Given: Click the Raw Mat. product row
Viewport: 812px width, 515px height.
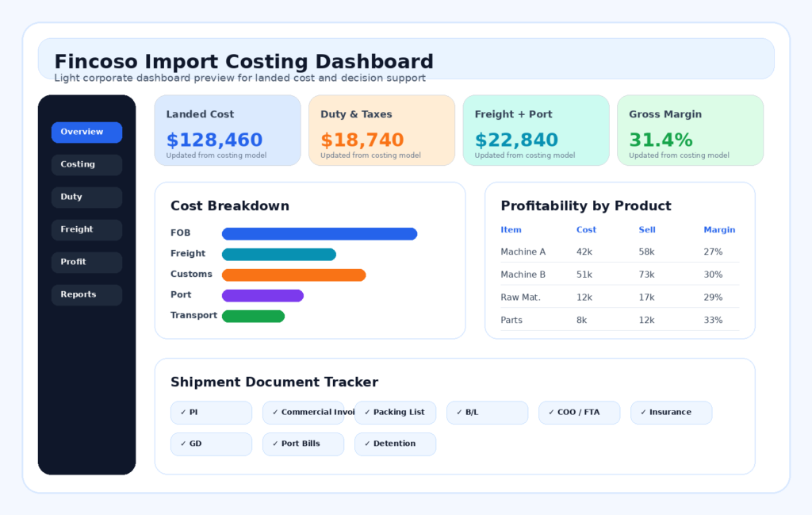Looking at the screenshot, I should pyautogui.click(x=620, y=298).
